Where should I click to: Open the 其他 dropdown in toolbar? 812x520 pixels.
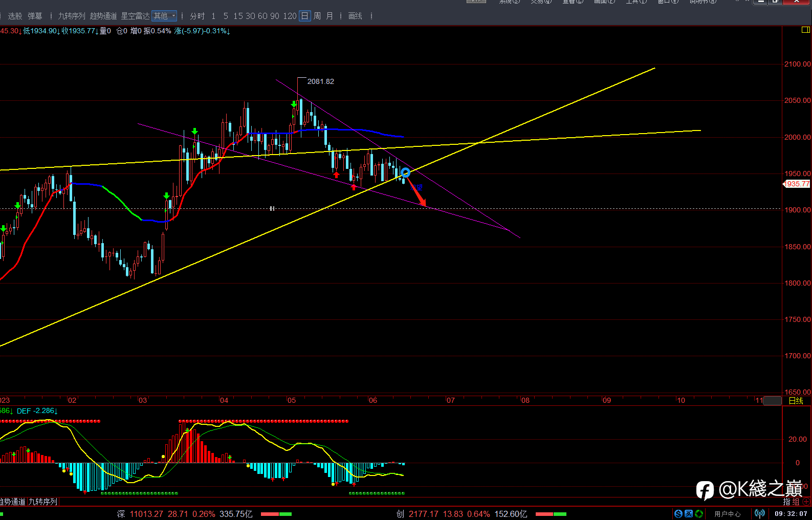coord(164,16)
